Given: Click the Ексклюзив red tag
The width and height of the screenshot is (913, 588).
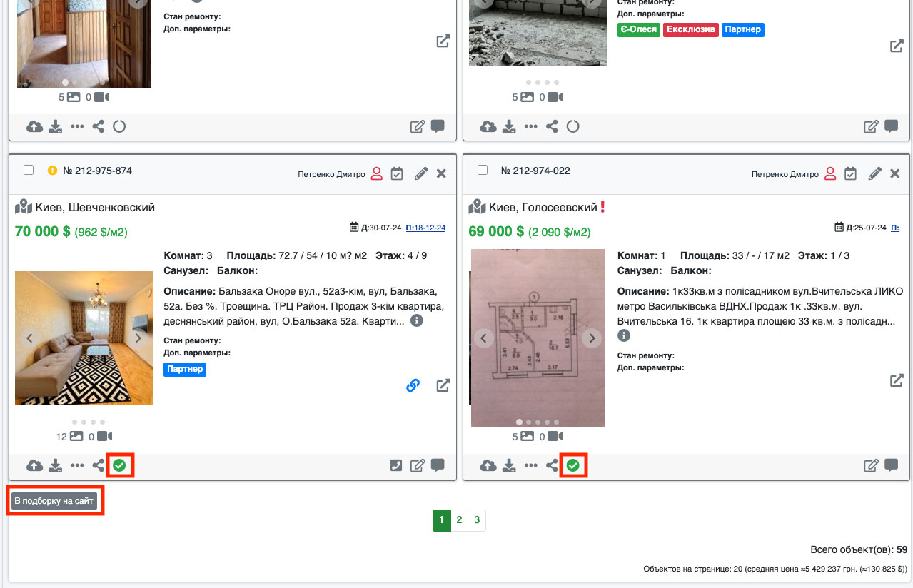Looking at the screenshot, I should coord(690,30).
